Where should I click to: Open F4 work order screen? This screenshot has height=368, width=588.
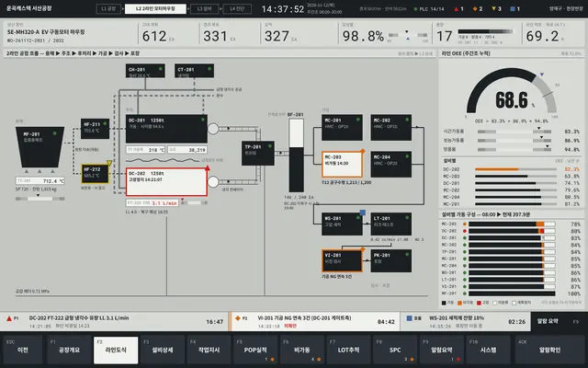pos(209,350)
